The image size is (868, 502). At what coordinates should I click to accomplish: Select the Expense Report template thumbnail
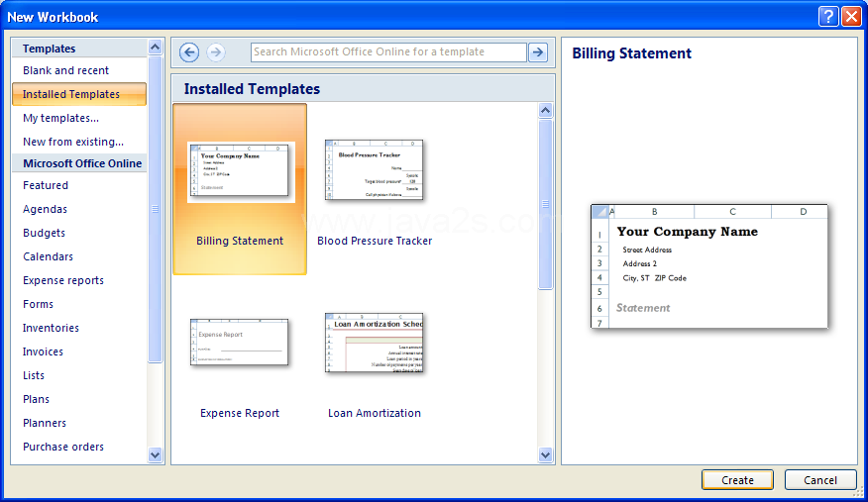(239, 342)
